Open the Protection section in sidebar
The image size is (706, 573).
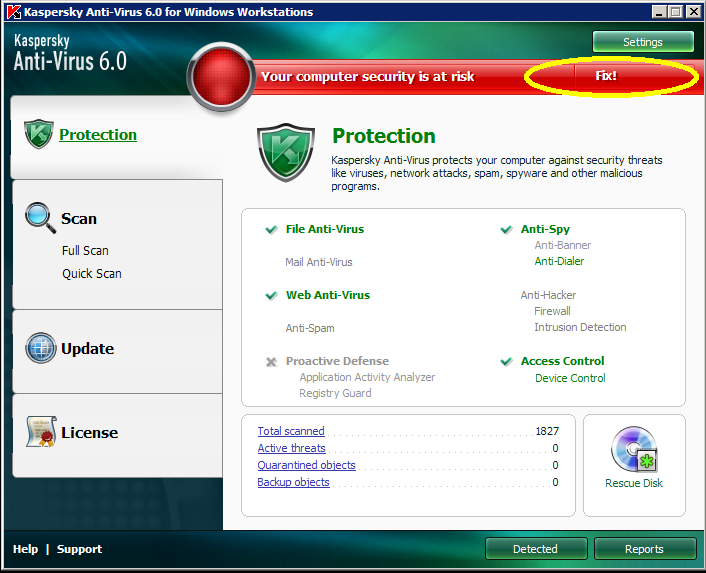coord(98,135)
